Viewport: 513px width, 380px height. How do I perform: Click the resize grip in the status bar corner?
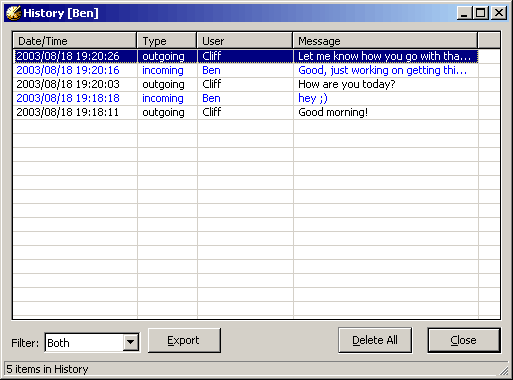tap(503, 370)
